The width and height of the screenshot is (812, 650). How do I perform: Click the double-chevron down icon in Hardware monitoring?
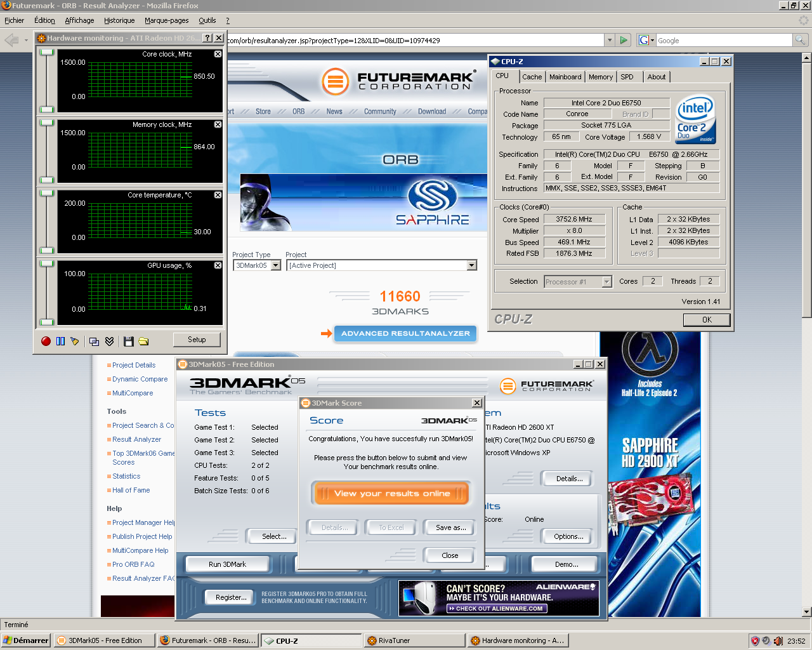pos(109,341)
